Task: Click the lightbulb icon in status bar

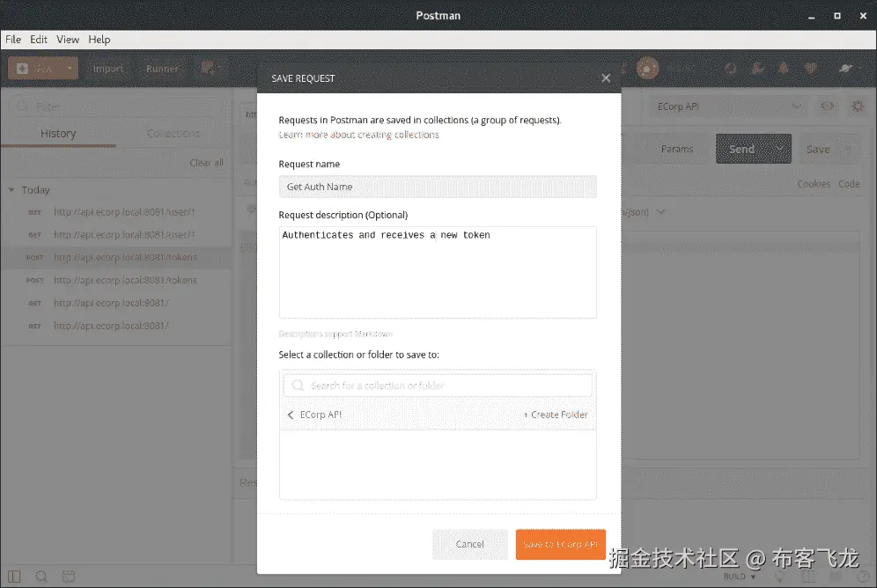Action: coord(778,577)
